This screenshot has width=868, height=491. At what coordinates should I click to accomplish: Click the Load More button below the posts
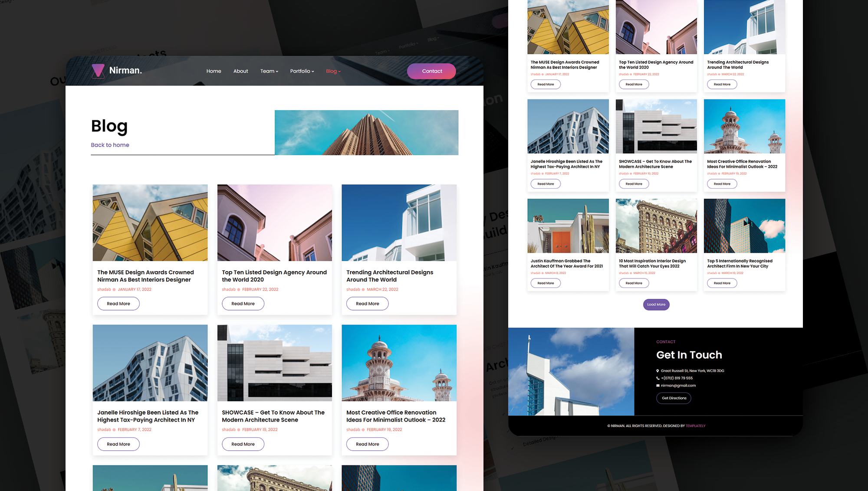656,304
